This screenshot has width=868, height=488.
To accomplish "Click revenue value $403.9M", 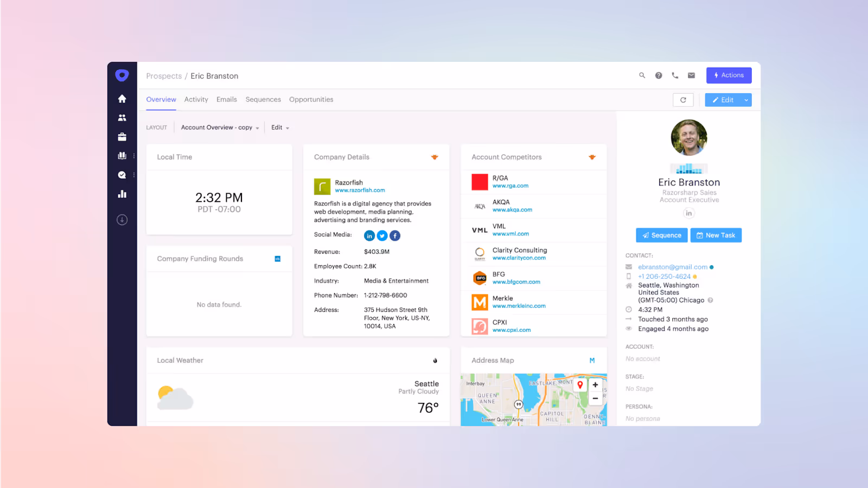I will pos(376,252).
